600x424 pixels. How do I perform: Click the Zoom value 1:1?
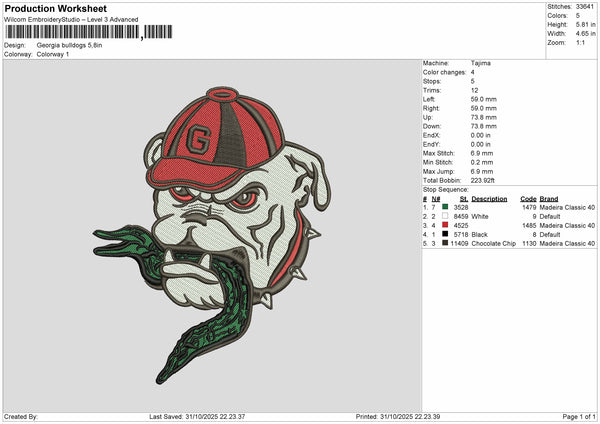pyautogui.click(x=580, y=43)
